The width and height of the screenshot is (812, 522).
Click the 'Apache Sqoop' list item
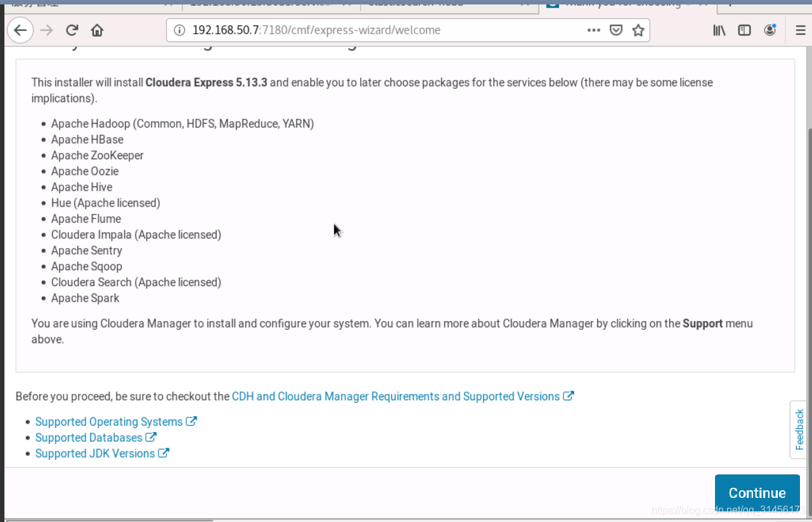pos(87,266)
